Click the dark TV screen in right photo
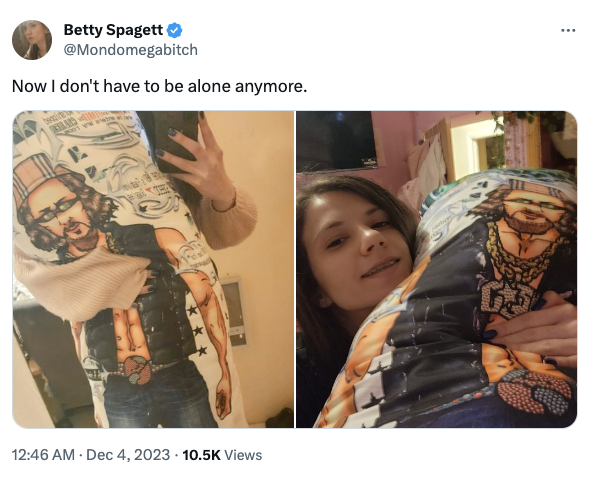Image resolution: width=589 pixels, height=478 pixels. 336,140
